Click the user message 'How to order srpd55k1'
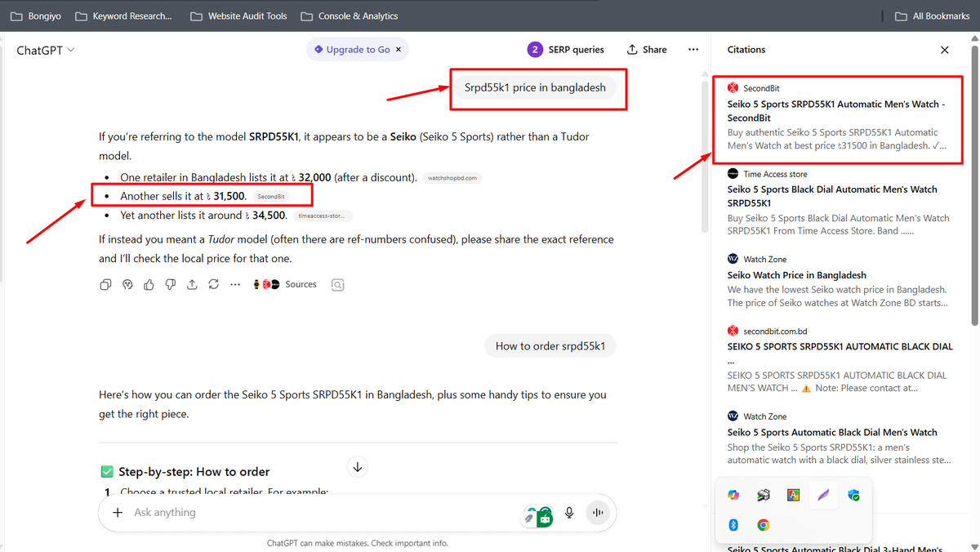Screen dimensions: 980x552 click(x=550, y=345)
